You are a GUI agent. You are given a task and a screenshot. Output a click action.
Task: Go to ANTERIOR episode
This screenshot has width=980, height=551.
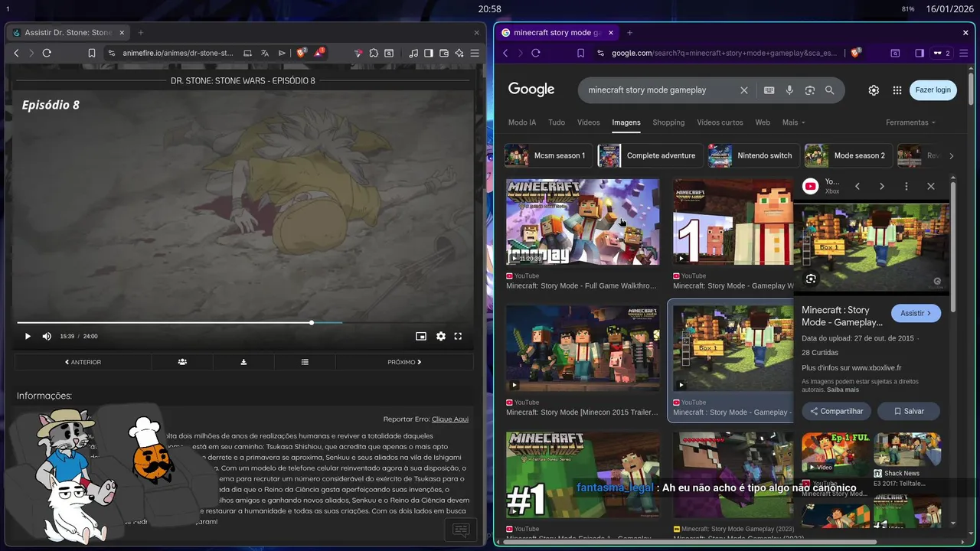(83, 362)
